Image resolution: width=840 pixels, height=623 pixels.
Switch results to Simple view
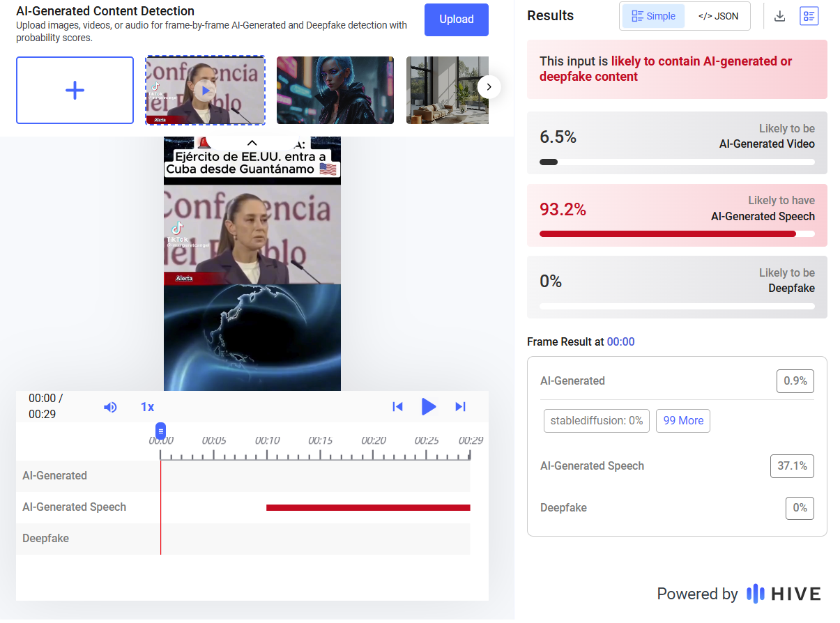653,16
